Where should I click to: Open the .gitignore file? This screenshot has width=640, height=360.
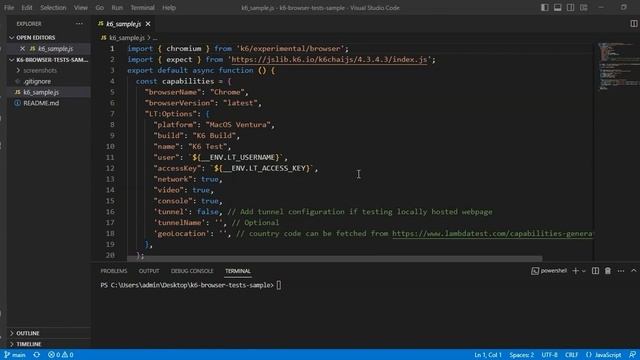[37, 81]
